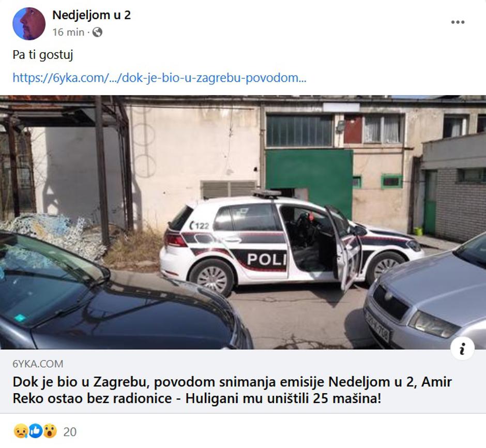Click the dark car hood in photo
The height and width of the screenshot is (448, 486).
(x=124, y=313)
